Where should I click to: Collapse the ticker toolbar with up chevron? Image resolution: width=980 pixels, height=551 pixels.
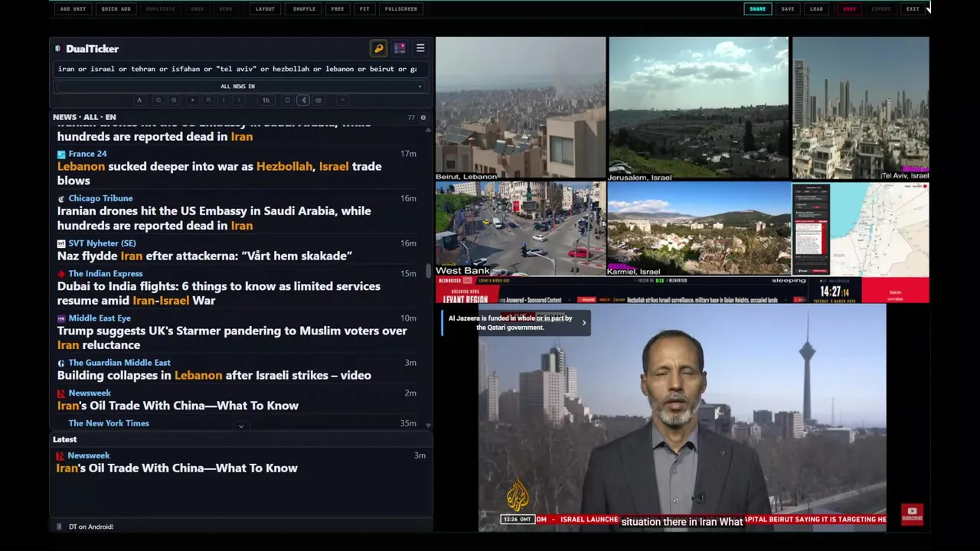[342, 100]
